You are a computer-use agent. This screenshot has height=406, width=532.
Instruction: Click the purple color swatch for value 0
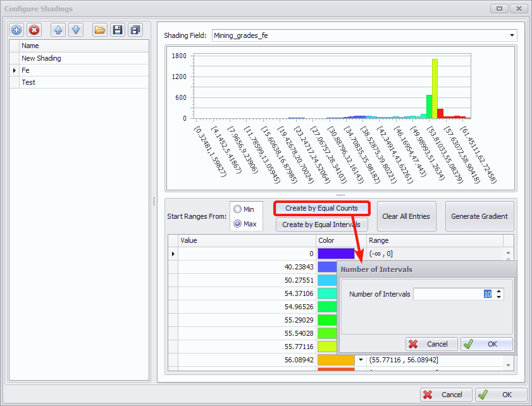(x=336, y=254)
